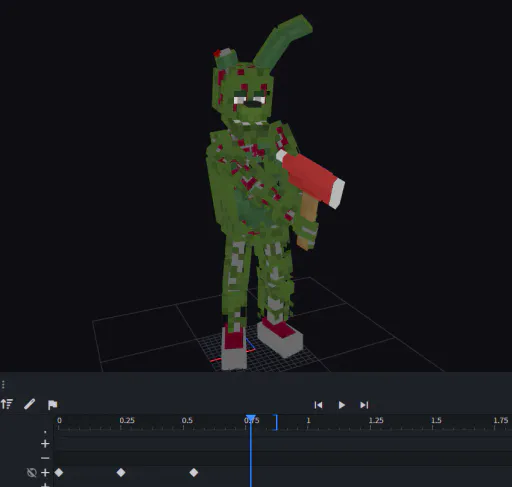Select the pencil edit icon in timeline toolbar

pyautogui.click(x=29, y=404)
